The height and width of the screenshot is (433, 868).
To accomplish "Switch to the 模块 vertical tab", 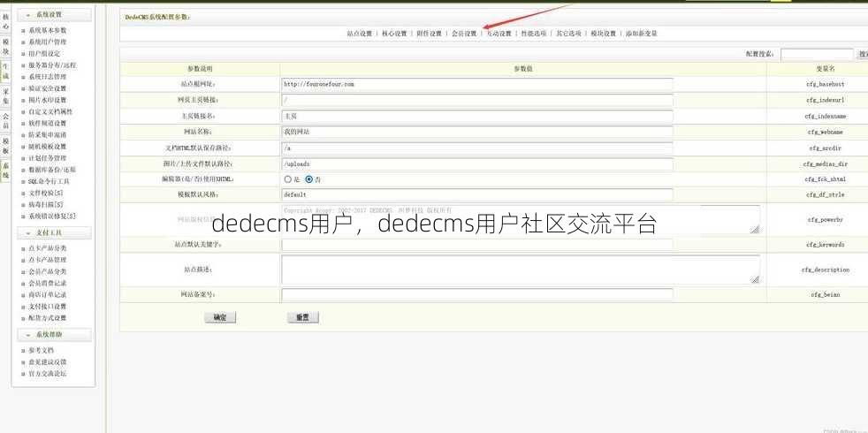I will click(5, 47).
